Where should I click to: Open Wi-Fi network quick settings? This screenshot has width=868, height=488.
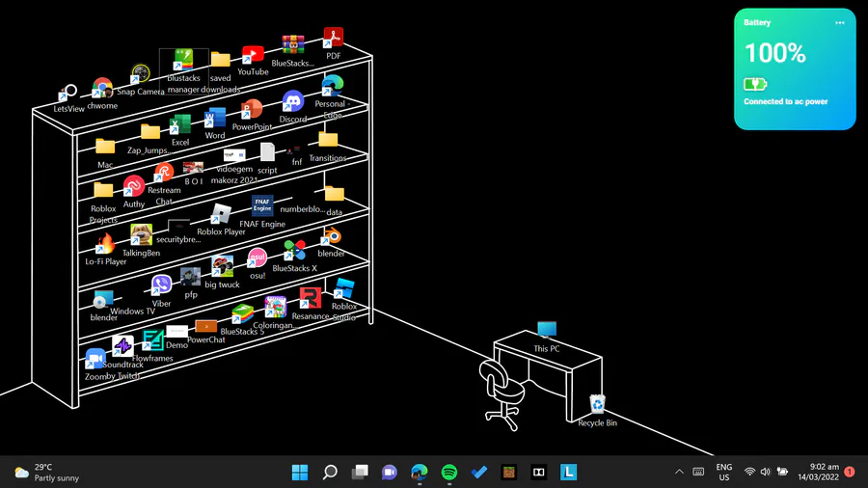click(x=749, y=472)
